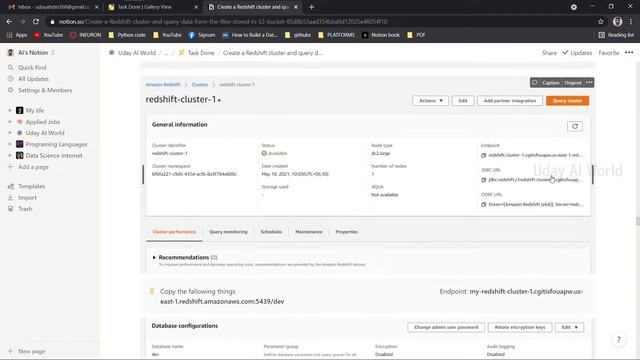Click refresh icon in General information
Image resolution: width=640 pixels, height=360 pixels.
(575, 126)
